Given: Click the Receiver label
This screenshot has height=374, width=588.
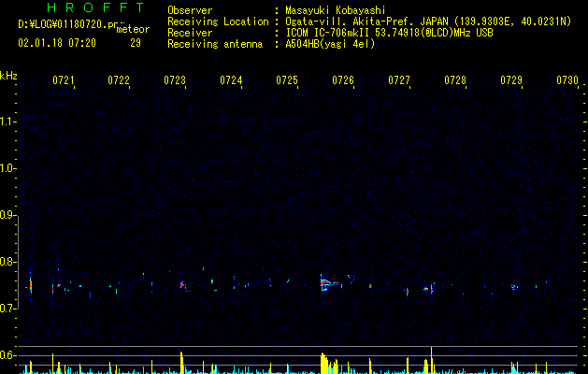Looking at the screenshot, I should pos(190,33).
